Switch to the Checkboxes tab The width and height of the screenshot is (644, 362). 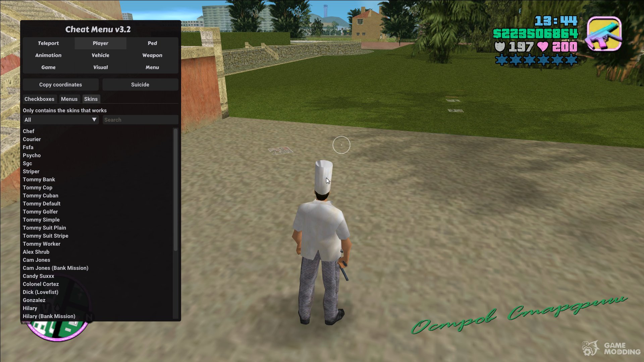[x=39, y=99]
